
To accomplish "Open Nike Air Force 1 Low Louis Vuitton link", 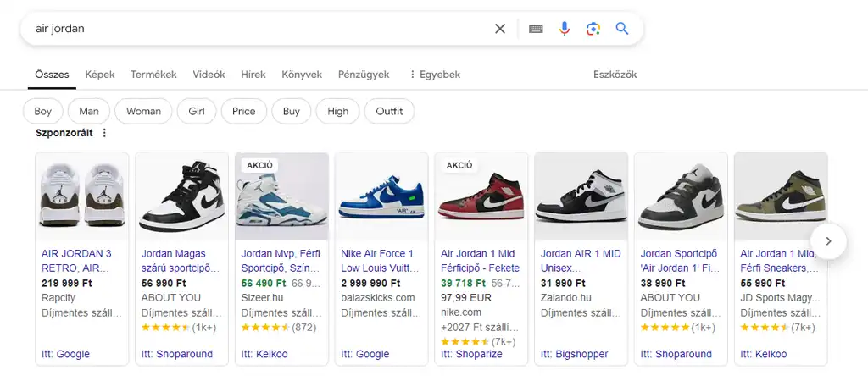I will click(x=381, y=261).
